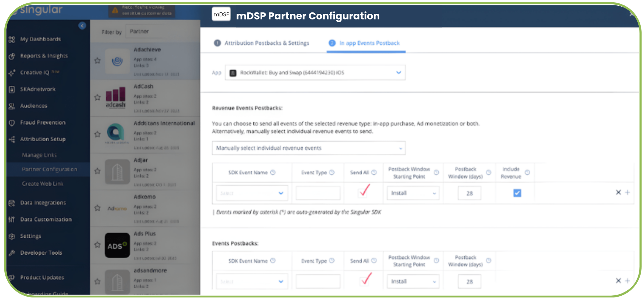Open Product Updates in sidebar
644x301 pixels.
[42, 278]
